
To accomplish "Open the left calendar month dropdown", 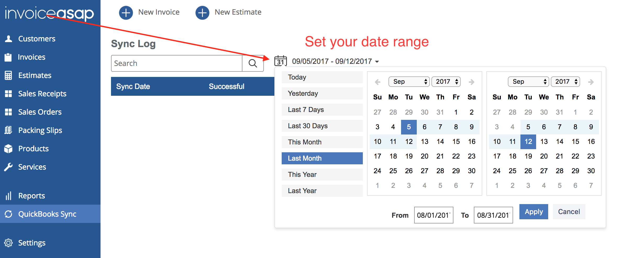I will pyautogui.click(x=409, y=82).
